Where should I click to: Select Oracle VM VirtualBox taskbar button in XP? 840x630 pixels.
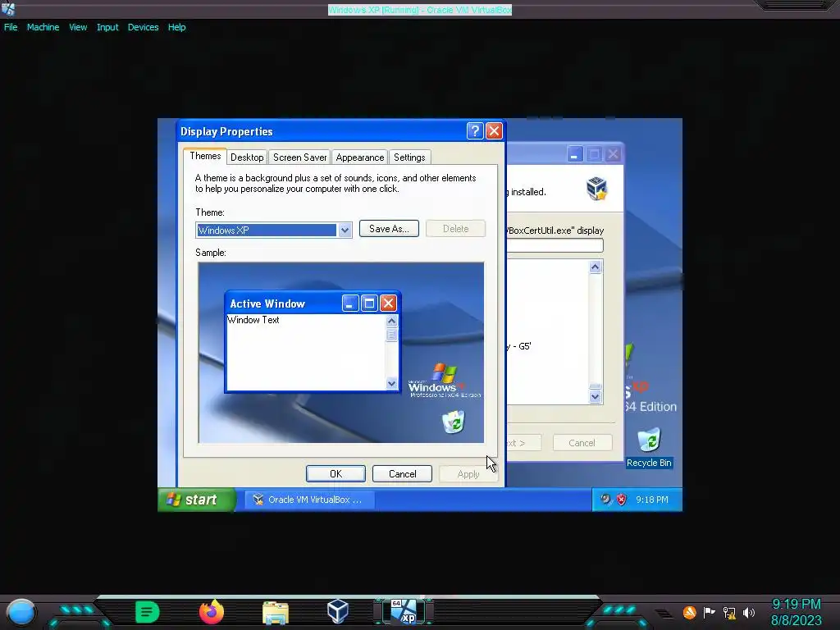309,500
